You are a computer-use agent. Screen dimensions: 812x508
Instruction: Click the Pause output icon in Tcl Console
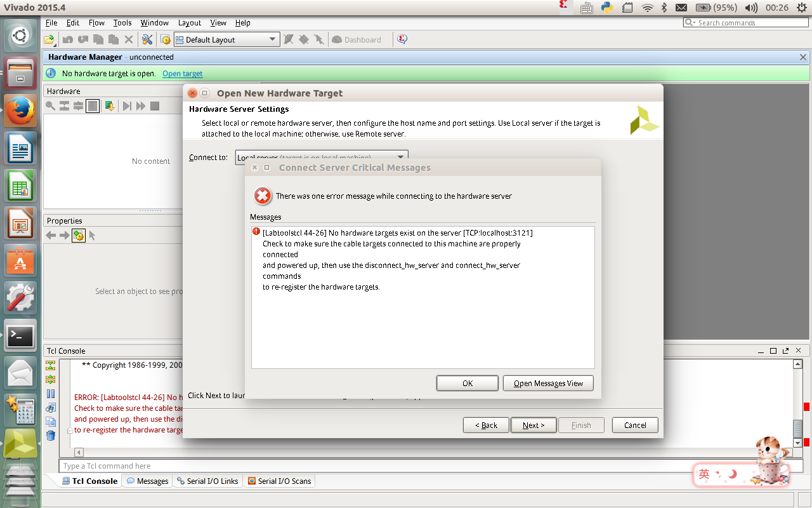tap(51, 394)
